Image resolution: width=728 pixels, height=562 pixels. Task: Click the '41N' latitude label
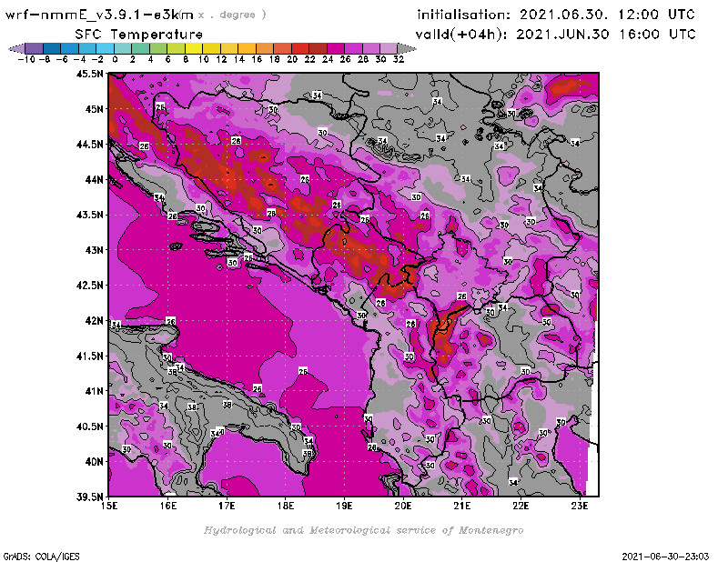click(x=94, y=391)
